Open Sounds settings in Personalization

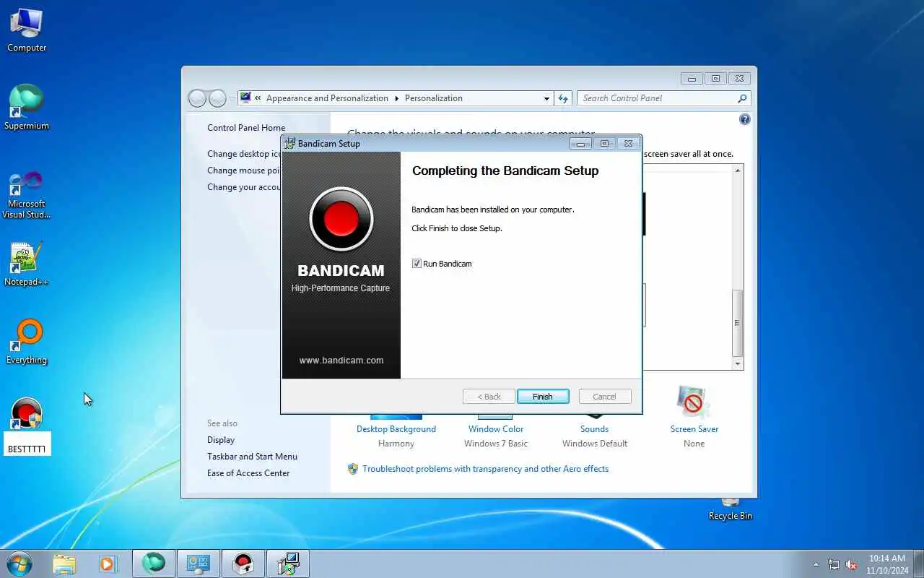[x=595, y=429]
